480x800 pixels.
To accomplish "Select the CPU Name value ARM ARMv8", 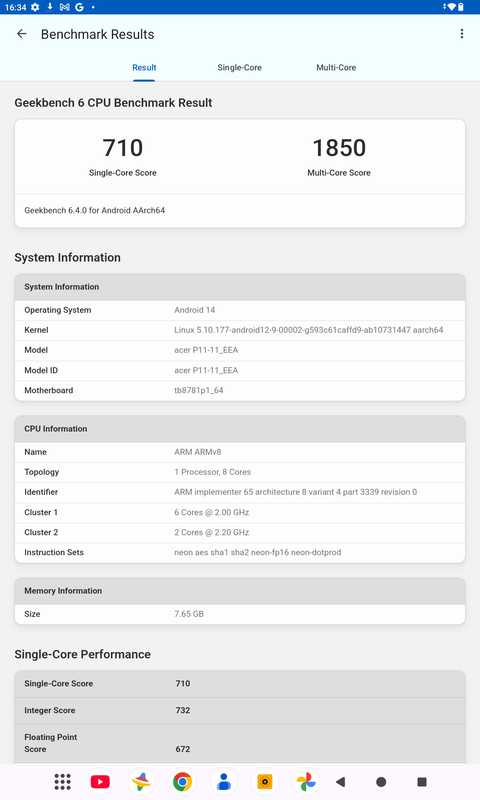I will click(198, 452).
